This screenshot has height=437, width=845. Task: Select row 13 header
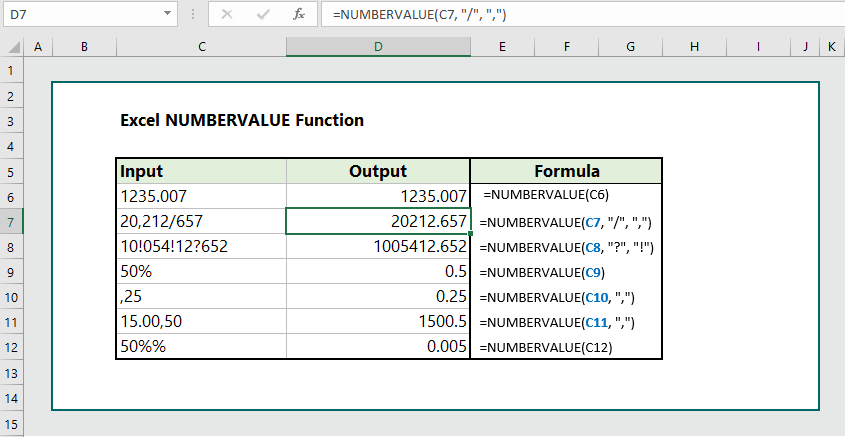pos(12,373)
